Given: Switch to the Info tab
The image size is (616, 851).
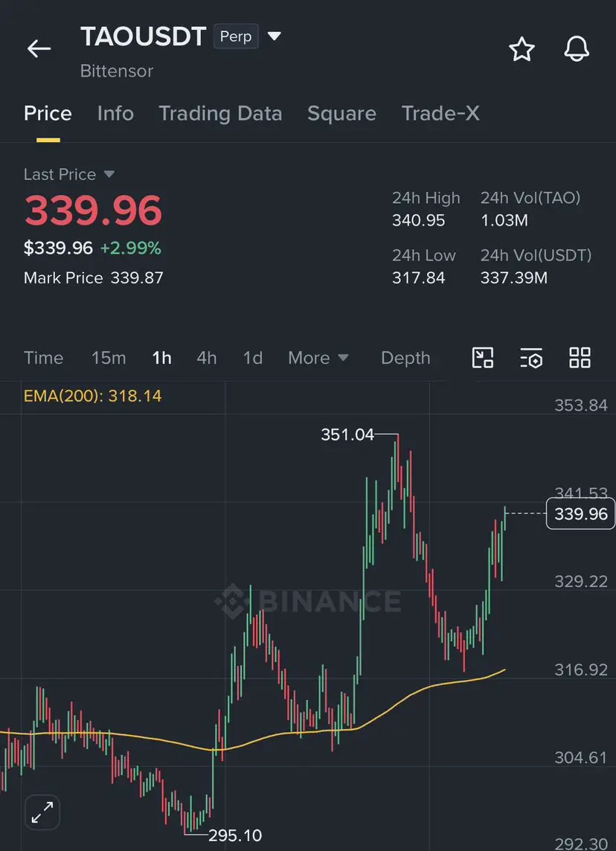Looking at the screenshot, I should pos(115,113).
